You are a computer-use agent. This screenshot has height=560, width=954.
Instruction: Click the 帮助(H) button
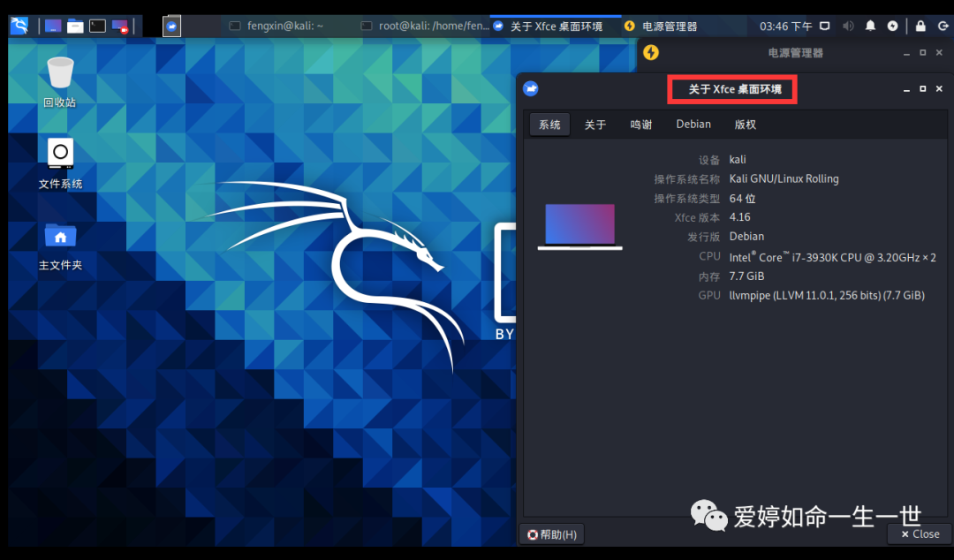(552, 534)
